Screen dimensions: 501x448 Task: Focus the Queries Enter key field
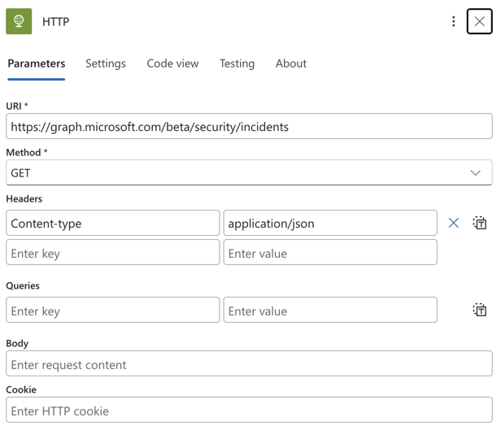point(113,310)
